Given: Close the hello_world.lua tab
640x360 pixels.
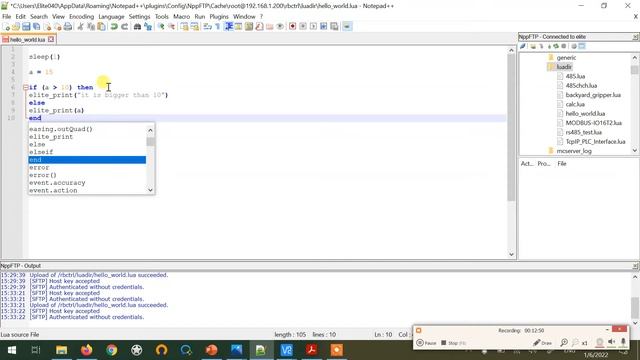Looking at the screenshot, I should pos(51,39).
